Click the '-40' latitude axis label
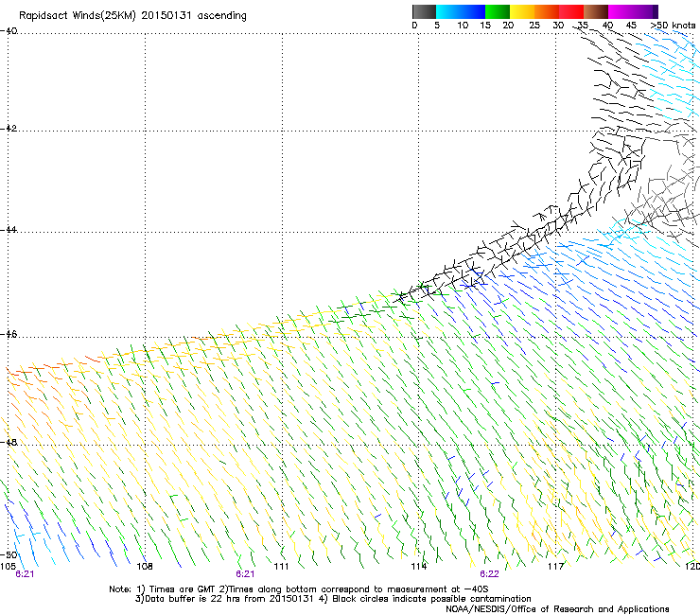This screenshot has height=615, width=700. pos(9,31)
